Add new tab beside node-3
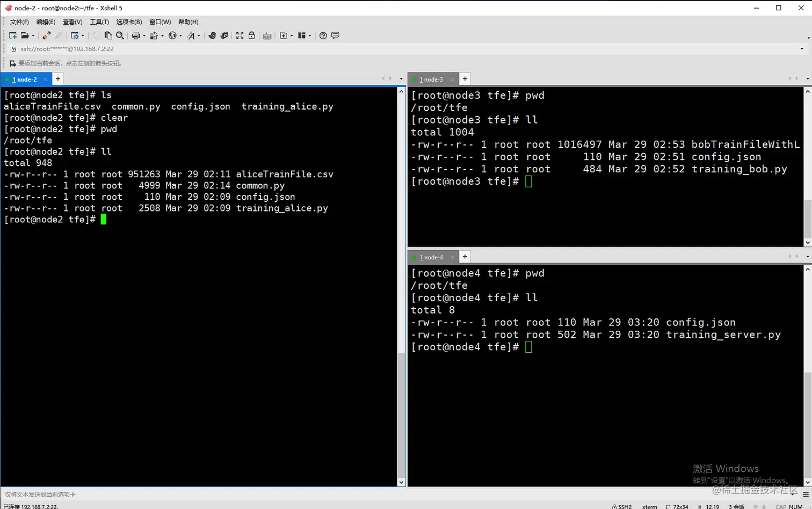Screen dimensions: 812x509 [x=465, y=79]
